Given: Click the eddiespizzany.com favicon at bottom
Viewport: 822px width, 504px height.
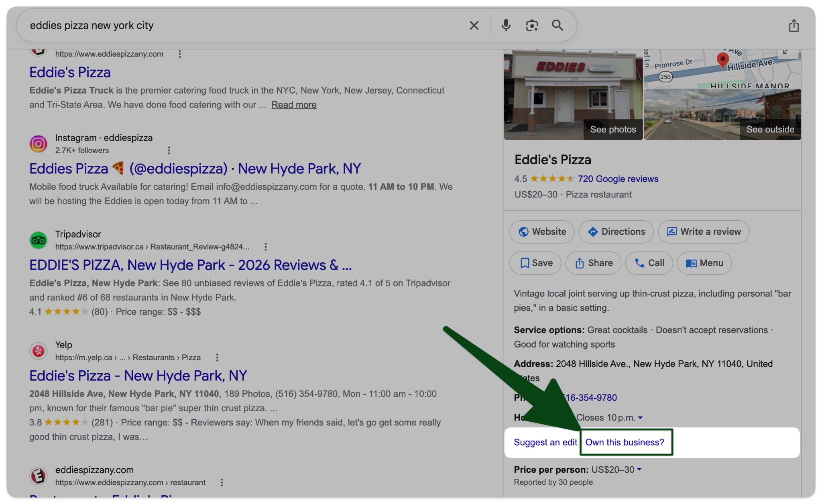Looking at the screenshot, I should point(39,476).
